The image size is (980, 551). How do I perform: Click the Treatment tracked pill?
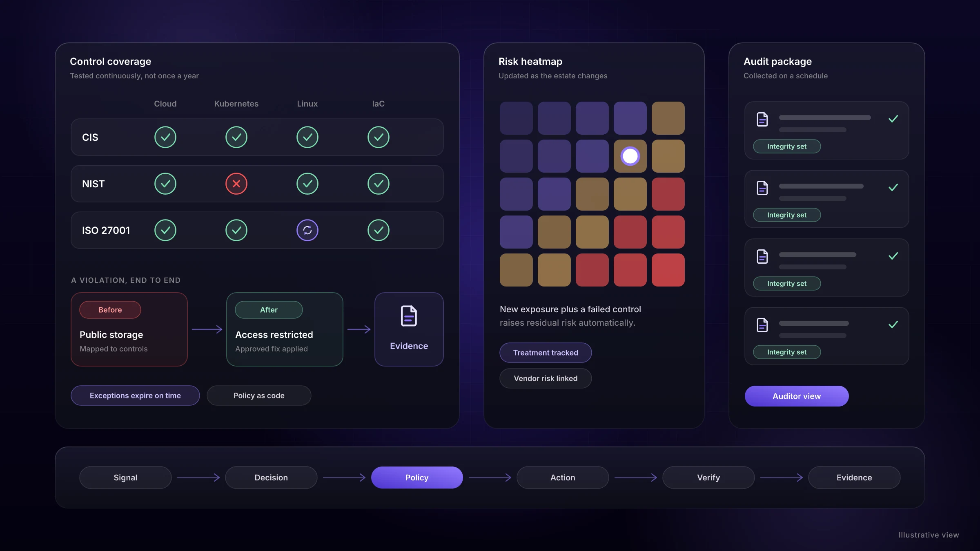[546, 353]
